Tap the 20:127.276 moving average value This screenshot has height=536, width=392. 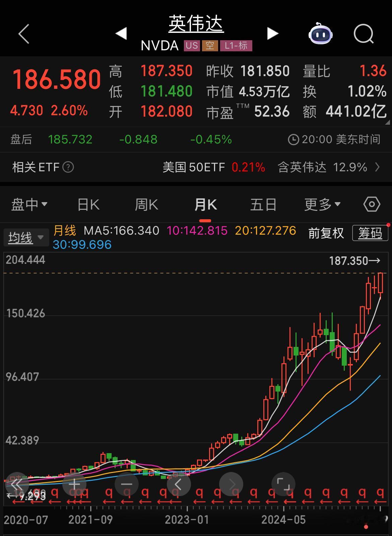(266, 231)
